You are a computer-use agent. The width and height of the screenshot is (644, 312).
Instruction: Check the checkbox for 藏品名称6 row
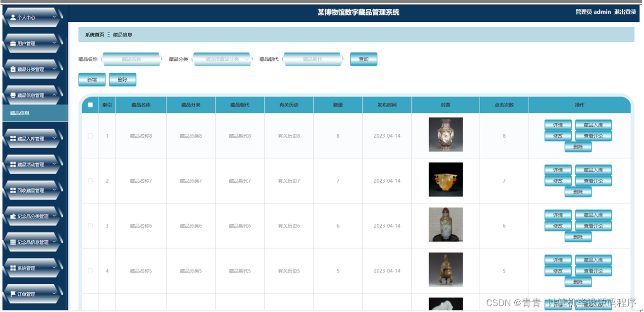coord(91,225)
